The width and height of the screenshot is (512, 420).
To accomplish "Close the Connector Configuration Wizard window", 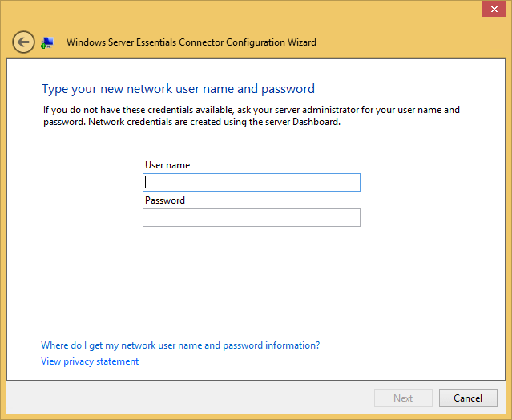I will [494, 9].
